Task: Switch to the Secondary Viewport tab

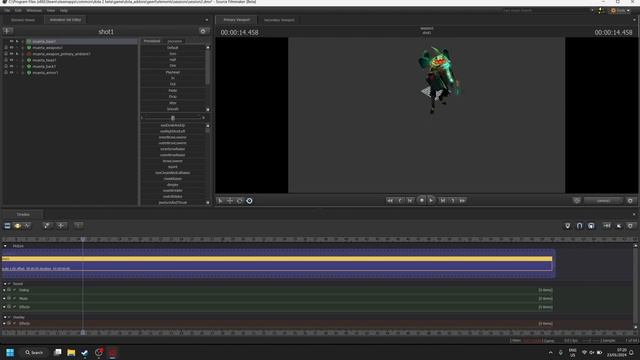Action: tap(279, 20)
